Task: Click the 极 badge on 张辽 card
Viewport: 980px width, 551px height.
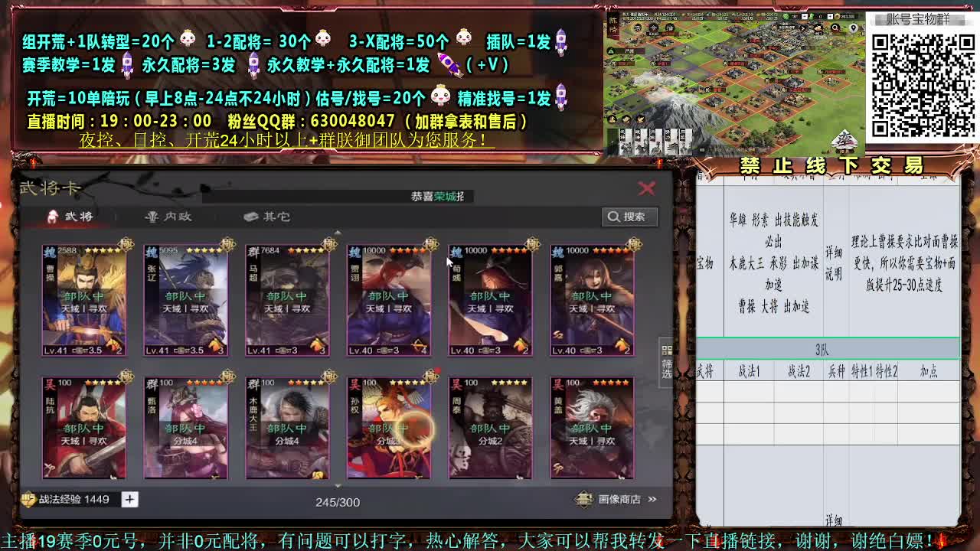Action: [227, 245]
